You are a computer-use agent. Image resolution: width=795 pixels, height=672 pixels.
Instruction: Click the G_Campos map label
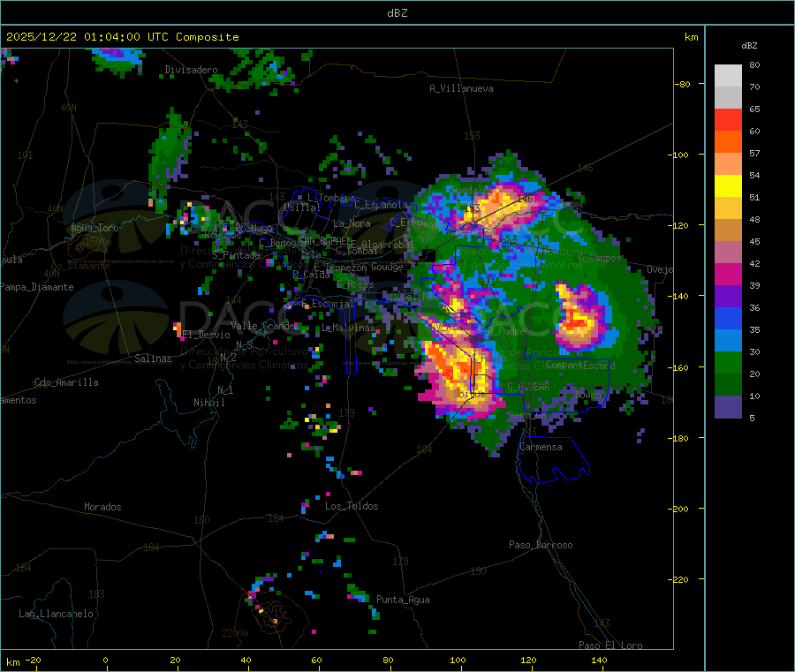coord(600,258)
